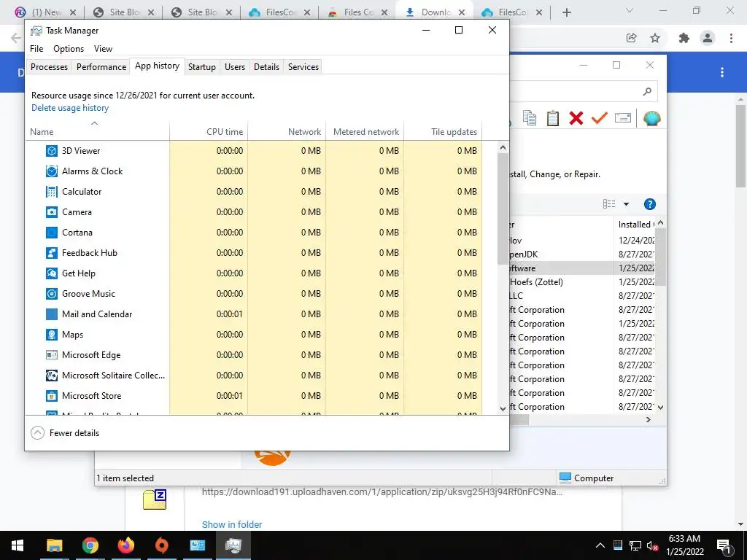
Task: Sort by the CPU time column
Action: coord(209,132)
